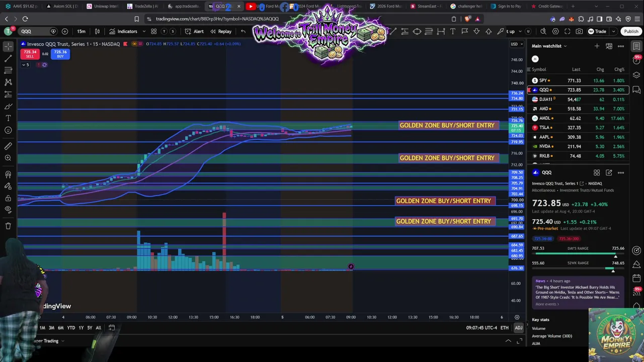Open the forecasting and measurement tools

coord(8,94)
